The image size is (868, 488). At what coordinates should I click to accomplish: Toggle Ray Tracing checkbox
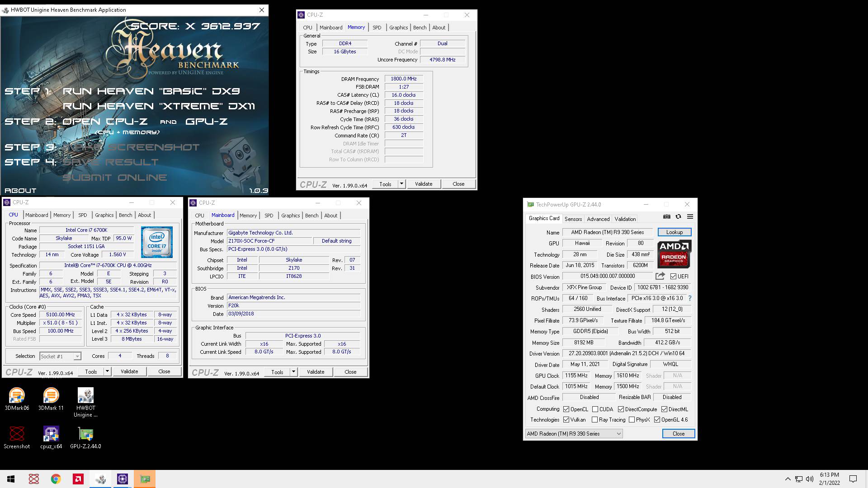[594, 420]
